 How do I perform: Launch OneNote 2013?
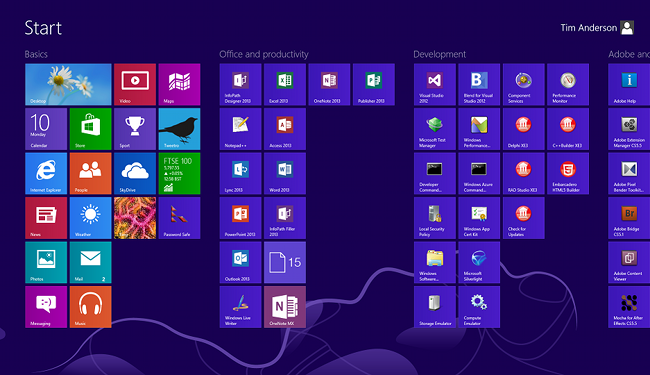329,85
